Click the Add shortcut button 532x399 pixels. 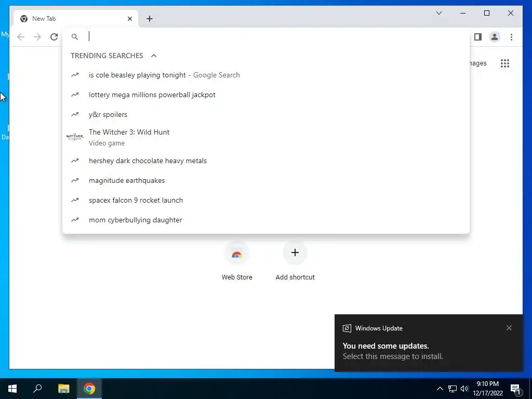[295, 261]
